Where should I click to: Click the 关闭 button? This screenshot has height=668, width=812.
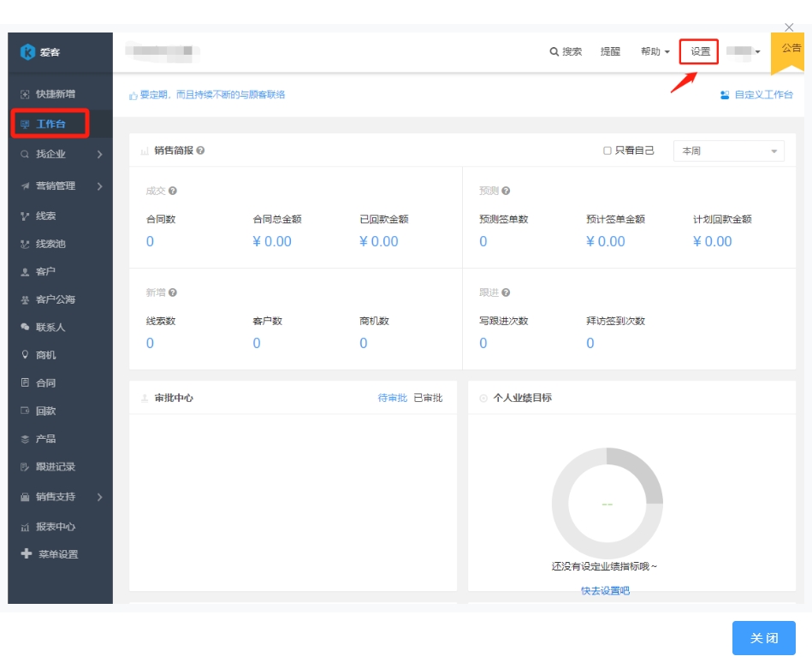[763, 638]
